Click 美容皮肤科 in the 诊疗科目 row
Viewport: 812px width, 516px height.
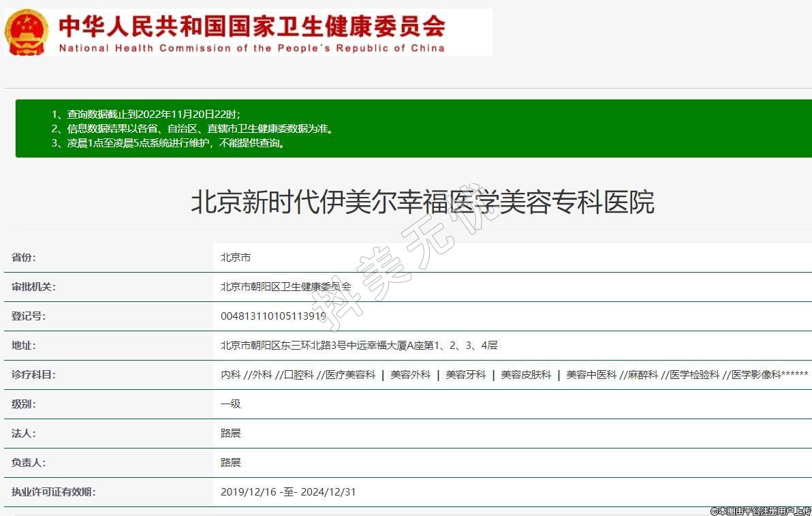tap(526, 375)
